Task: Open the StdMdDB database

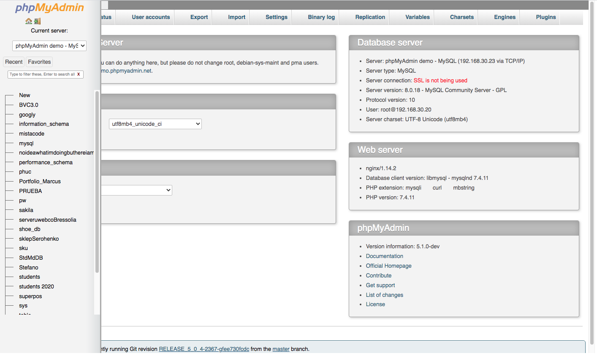Action: point(31,258)
